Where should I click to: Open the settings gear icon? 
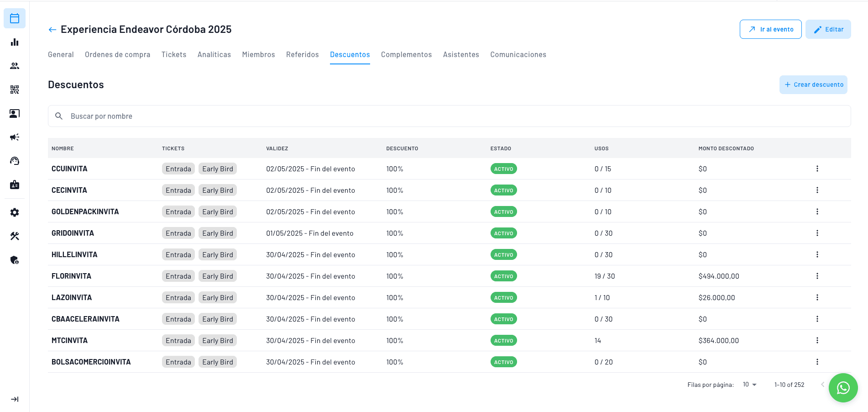[x=14, y=212]
